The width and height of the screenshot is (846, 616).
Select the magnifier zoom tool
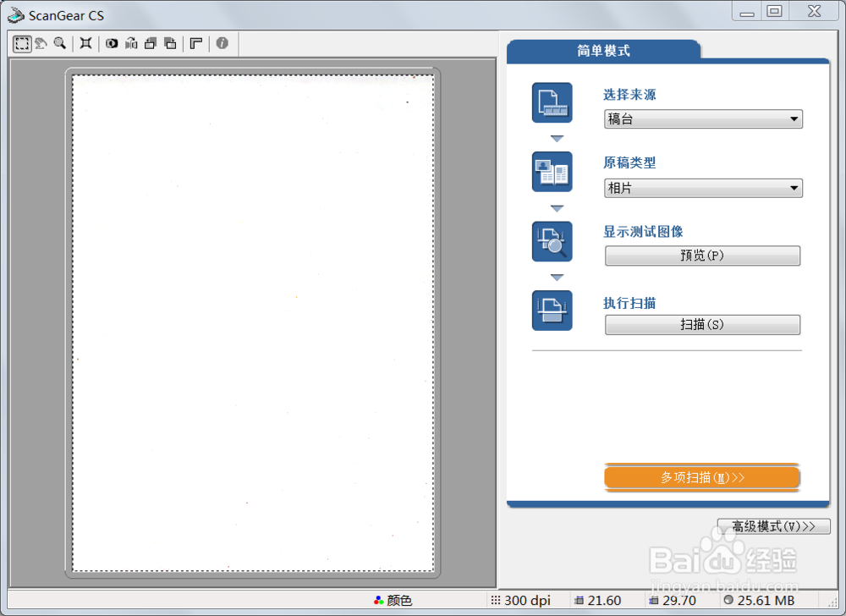pos(60,44)
